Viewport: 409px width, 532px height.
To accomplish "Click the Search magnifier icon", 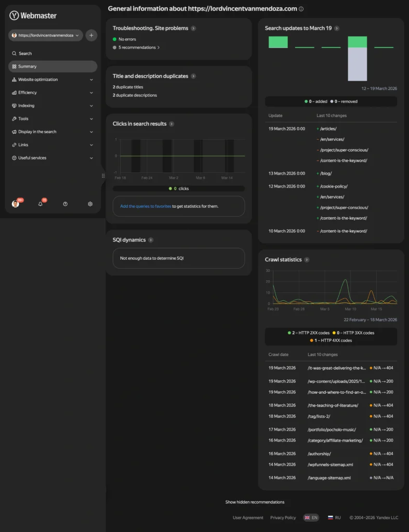I will coord(14,54).
